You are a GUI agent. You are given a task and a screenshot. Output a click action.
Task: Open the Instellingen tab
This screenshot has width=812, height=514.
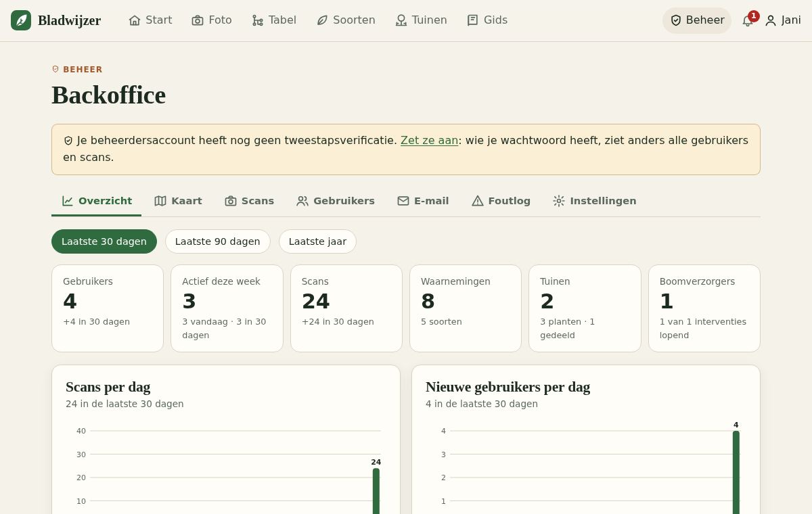point(594,201)
